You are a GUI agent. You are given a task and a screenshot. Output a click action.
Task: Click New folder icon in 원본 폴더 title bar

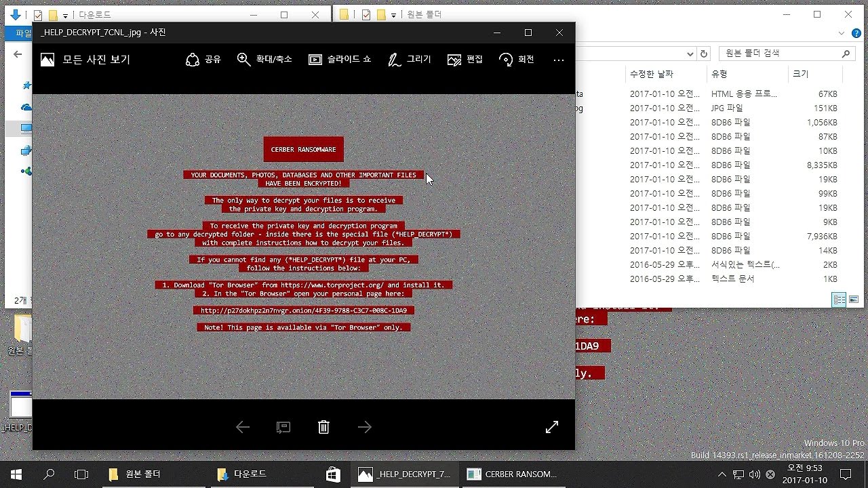(381, 14)
